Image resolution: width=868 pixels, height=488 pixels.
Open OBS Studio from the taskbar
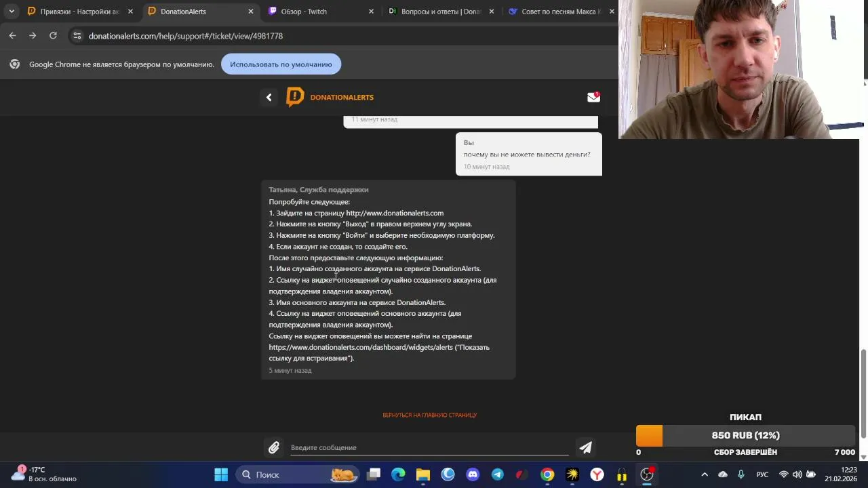tap(647, 474)
